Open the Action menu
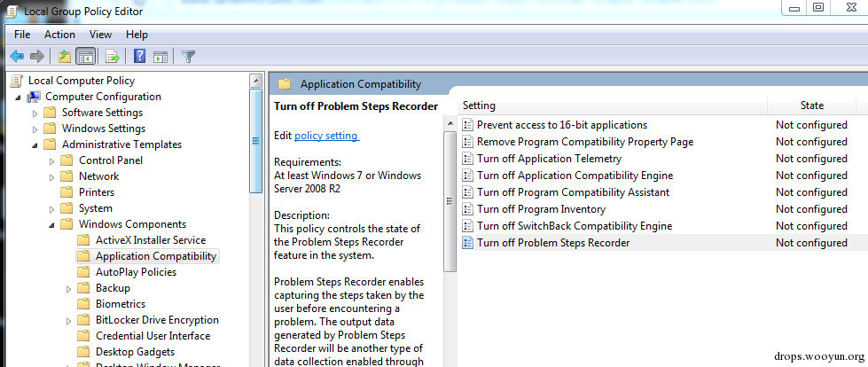Screen dimensions: 868x367 click(x=59, y=35)
